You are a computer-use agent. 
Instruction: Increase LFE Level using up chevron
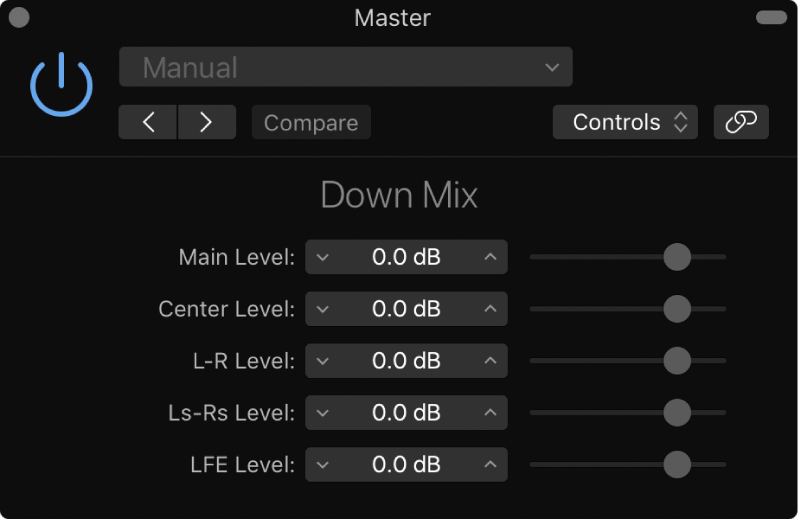click(490, 465)
